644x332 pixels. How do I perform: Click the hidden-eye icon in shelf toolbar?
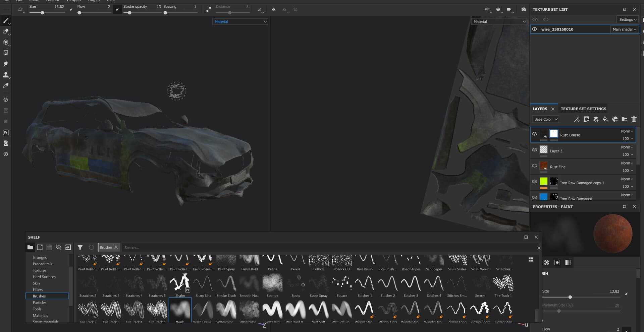point(59,247)
